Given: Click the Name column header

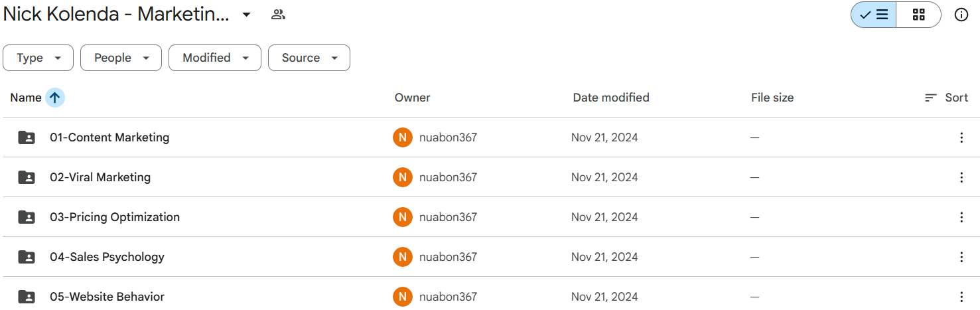Looking at the screenshot, I should pos(26,98).
